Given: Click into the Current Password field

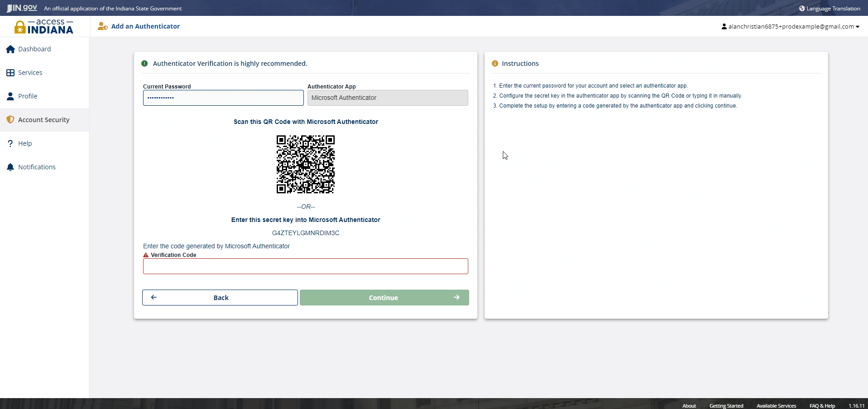Looking at the screenshot, I should (x=223, y=98).
